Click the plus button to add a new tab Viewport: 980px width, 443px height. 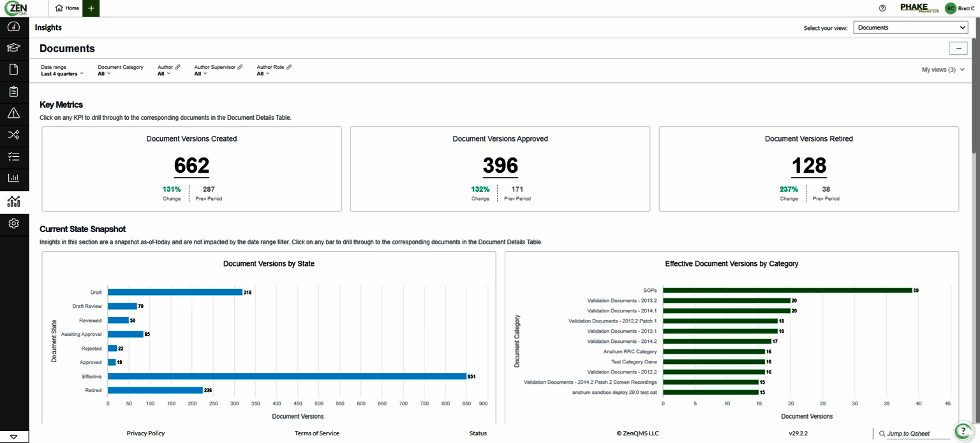coord(91,8)
